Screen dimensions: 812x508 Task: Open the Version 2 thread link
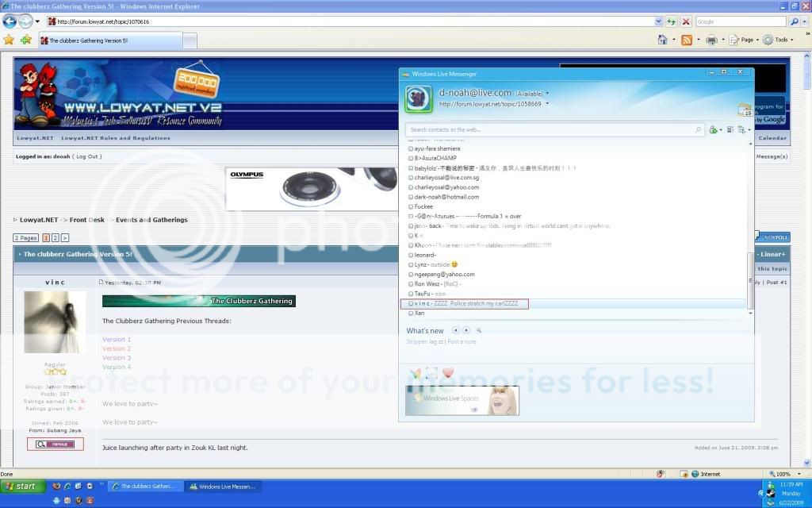(x=116, y=348)
